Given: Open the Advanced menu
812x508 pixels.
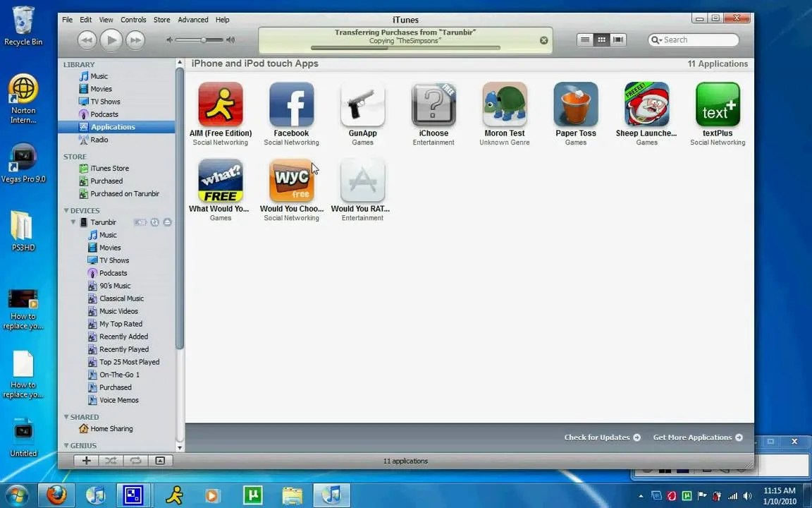Looking at the screenshot, I should coord(192,20).
